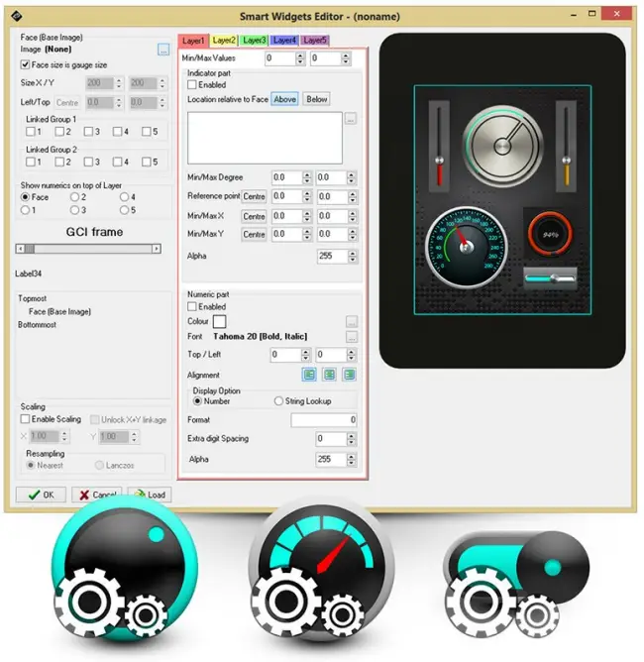The image size is (644, 662).
Task: Click the toggle switch widget icon below the window
Action: click(x=517, y=583)
